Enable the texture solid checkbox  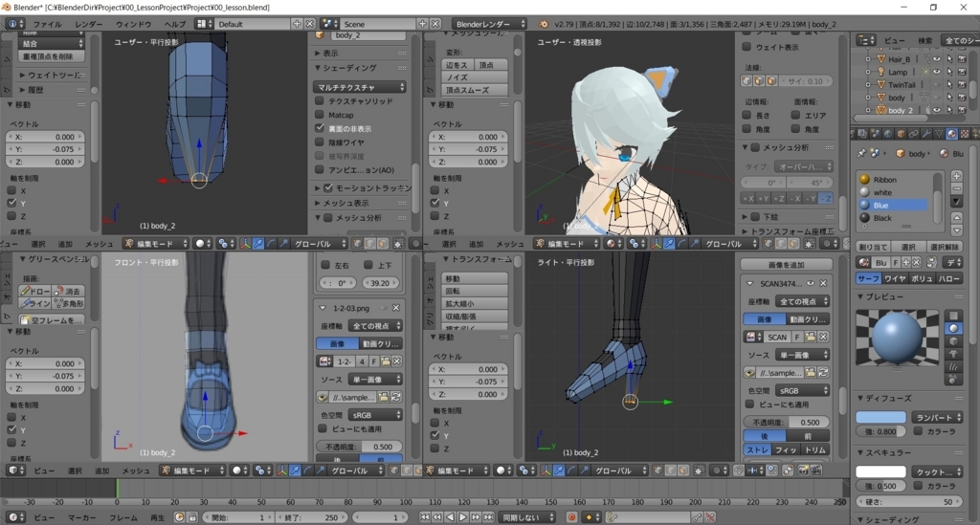pyautogui.click(x=320, y=100)
